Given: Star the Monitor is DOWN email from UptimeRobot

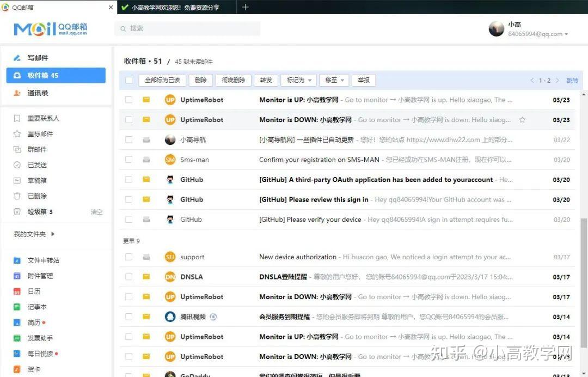Looking at the screenshot, I should 522,119.
